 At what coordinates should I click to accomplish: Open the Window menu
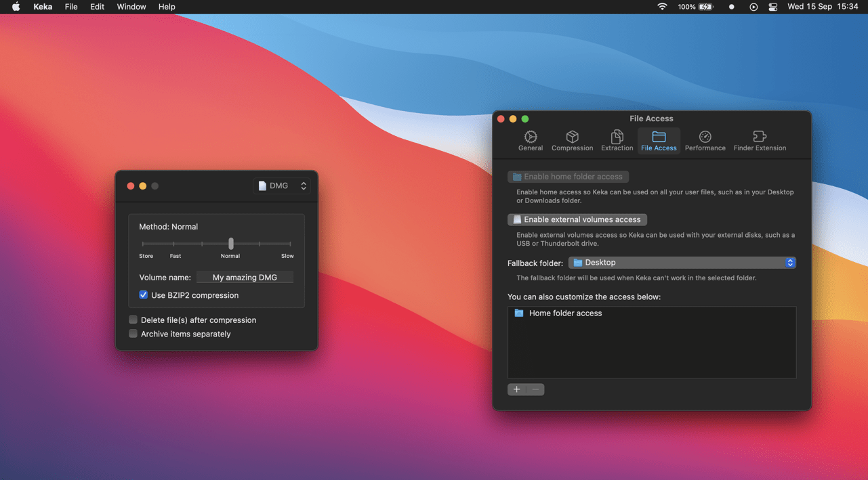[131, 7]
